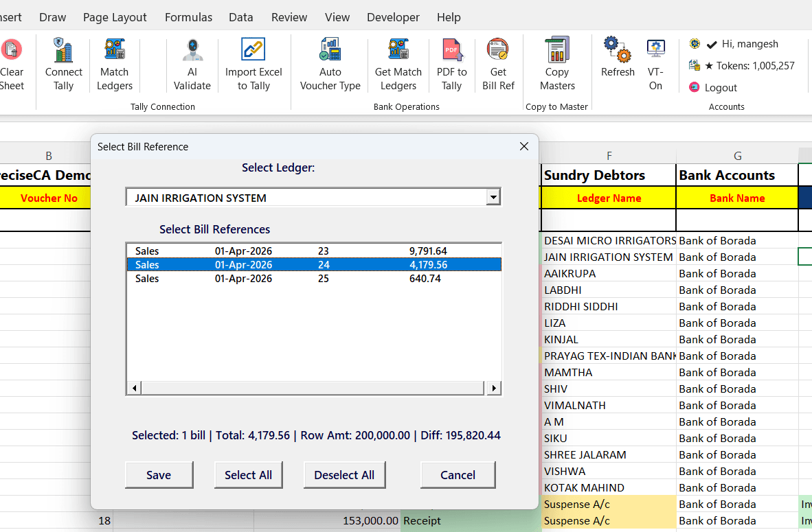Select the MAMTHA cell
812x532 pixels.
tap(609, 373)
